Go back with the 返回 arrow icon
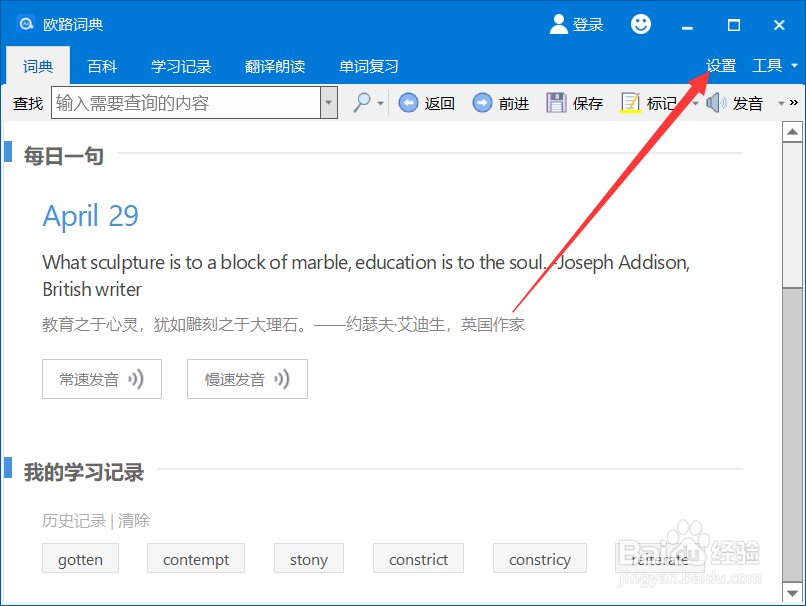This screenshot has height=606, width=806. click(x=409, y=103)
